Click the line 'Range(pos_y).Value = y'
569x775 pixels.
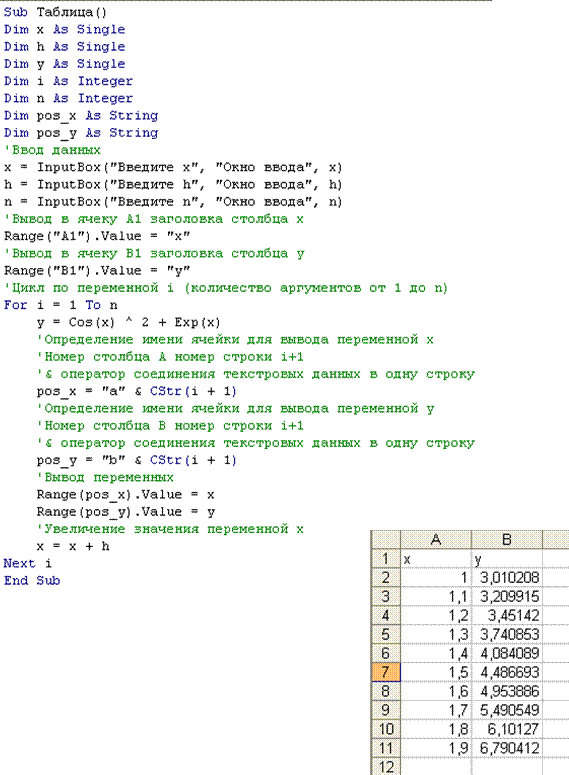coord(126,512)
